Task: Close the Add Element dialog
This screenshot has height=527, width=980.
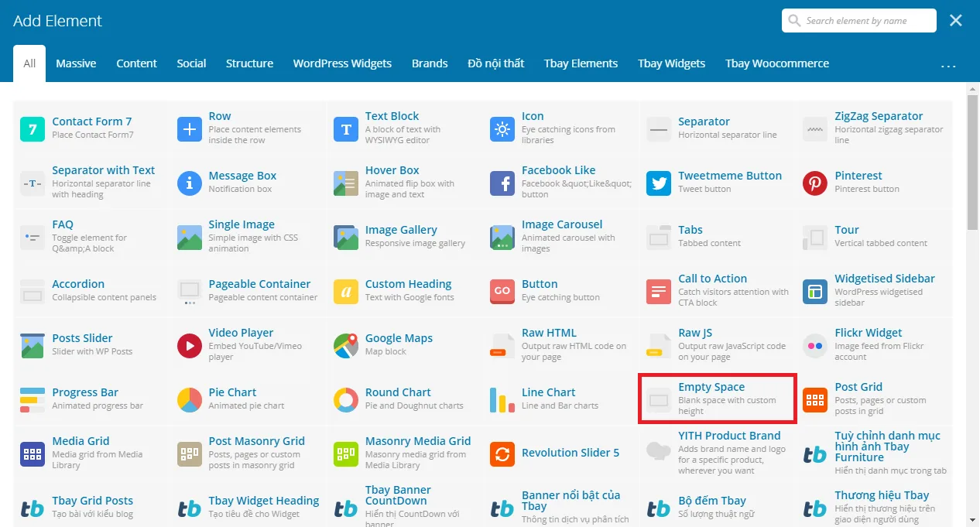Action: [x=956, y=21]
